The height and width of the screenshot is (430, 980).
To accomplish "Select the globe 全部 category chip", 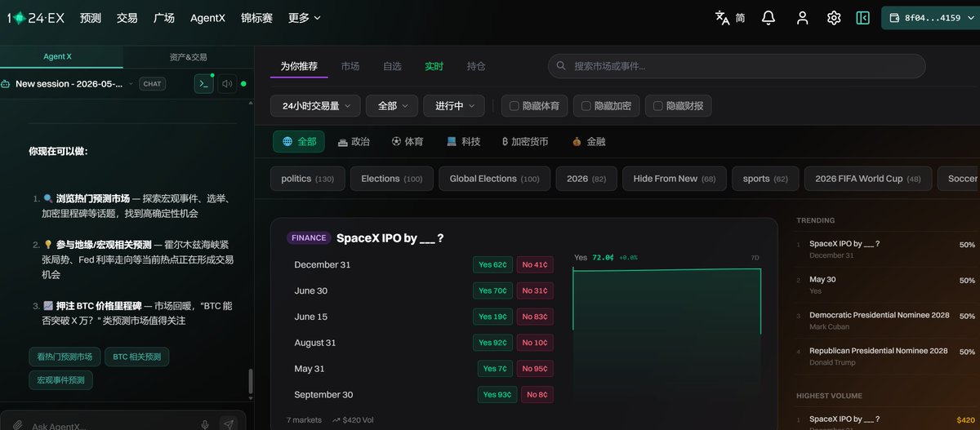I will coord(299,141).
